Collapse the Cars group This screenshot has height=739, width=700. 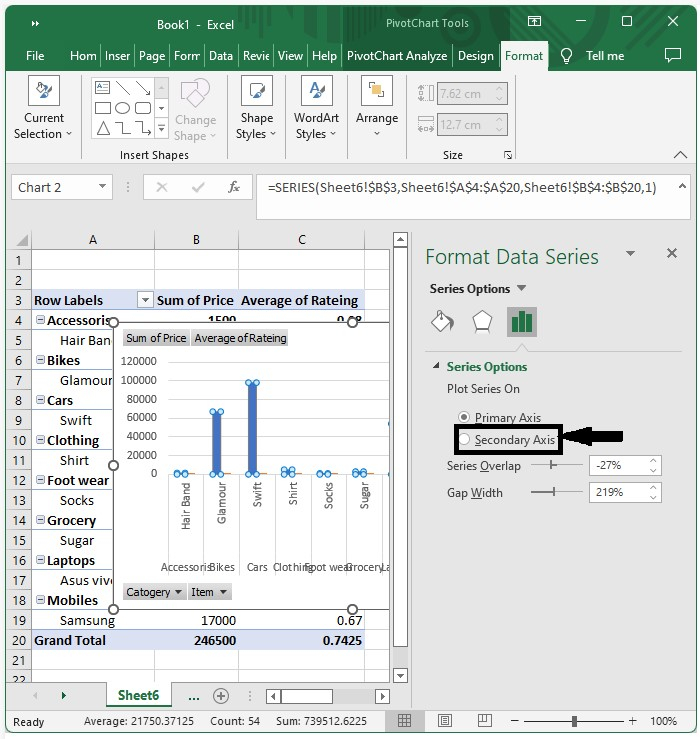[x=41, y=400]
